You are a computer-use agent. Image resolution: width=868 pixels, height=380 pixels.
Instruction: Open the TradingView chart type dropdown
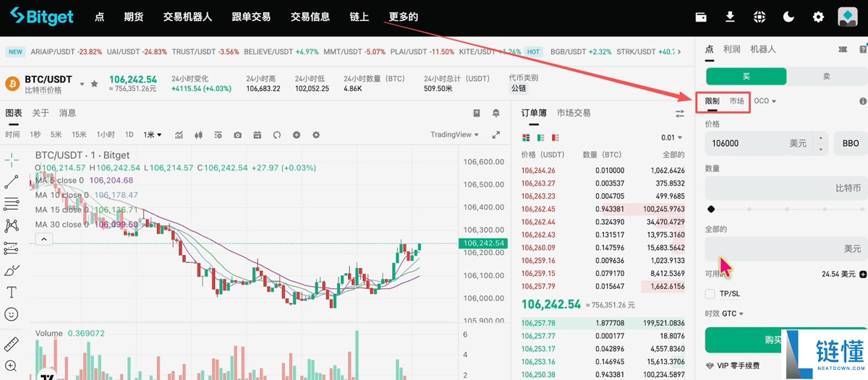click(x=454, y=135)
